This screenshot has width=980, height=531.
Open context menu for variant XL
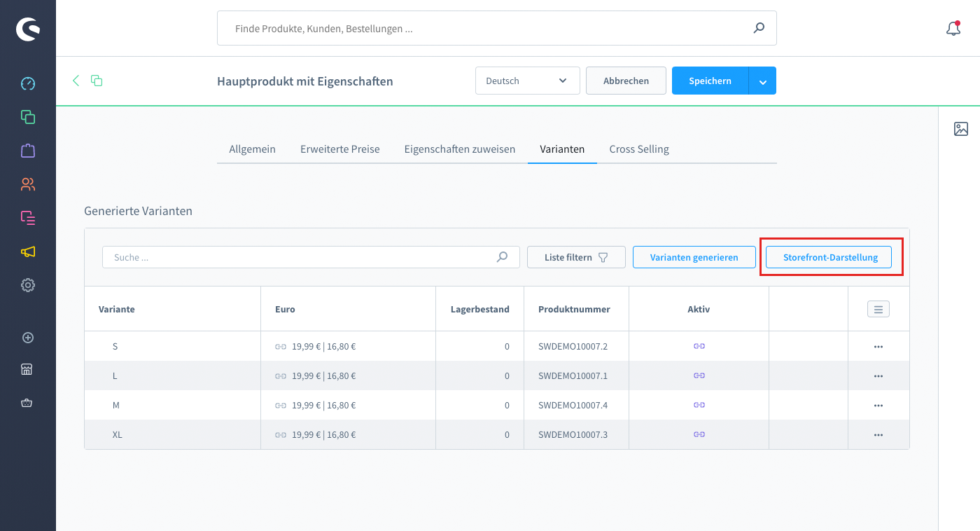[x=878, y=435]
